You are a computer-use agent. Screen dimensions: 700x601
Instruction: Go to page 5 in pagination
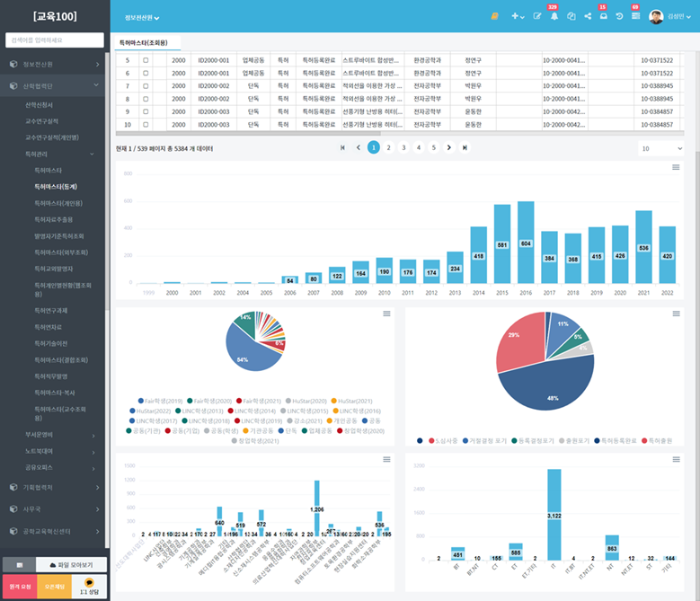pos(434,147)
